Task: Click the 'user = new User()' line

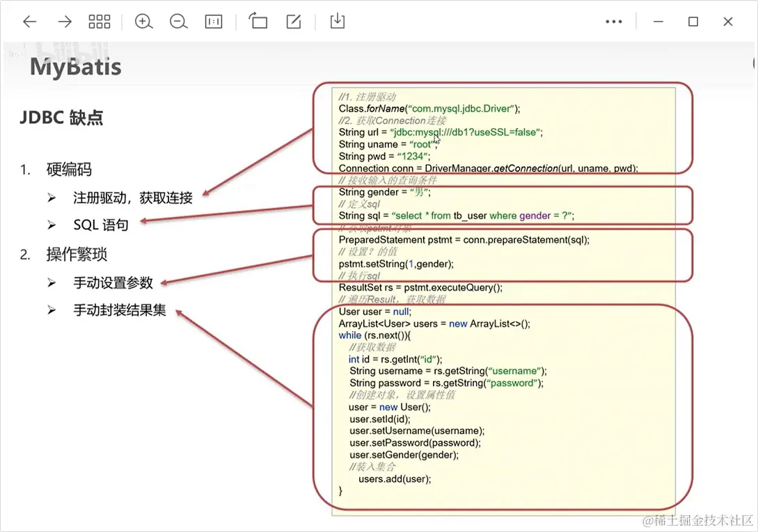Action: click(x=389, y=408)
